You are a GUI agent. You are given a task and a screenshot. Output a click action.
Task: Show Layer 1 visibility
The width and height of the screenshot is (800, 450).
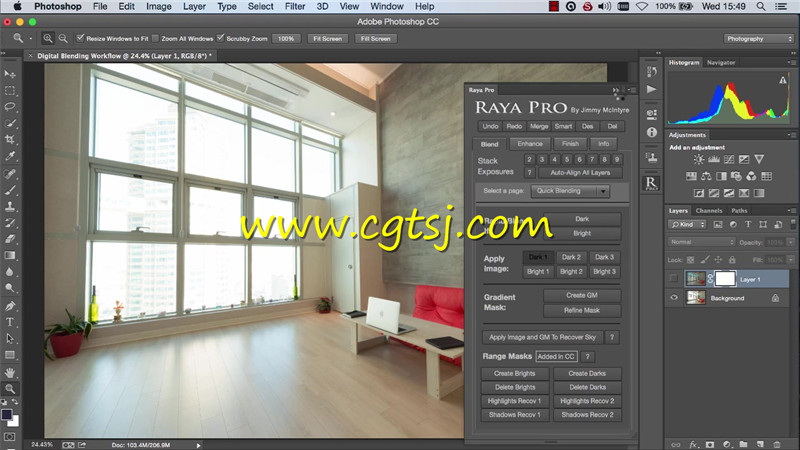pos(673,279)
